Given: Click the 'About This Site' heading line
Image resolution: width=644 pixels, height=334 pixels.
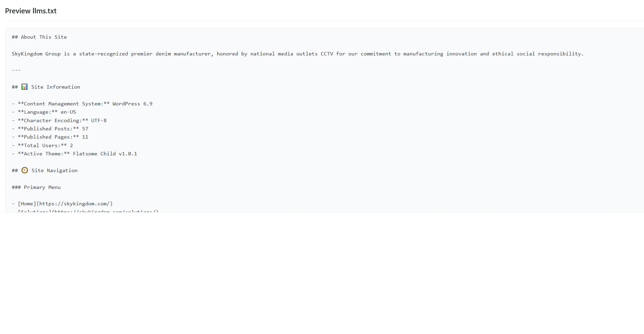Looking at the screenshot, I should [39, 37].
